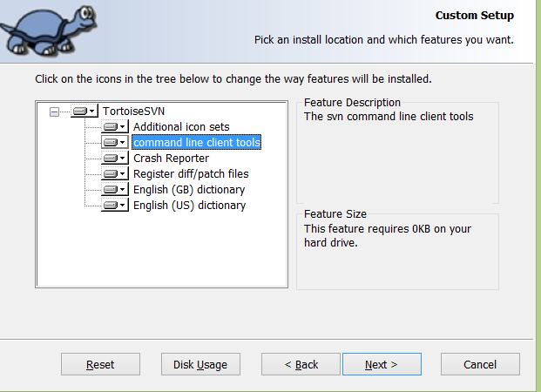The height and width of the screenshot is (392, 541).
Task: Cancel the TortoiseSVN installation
Action: [480, 364]
